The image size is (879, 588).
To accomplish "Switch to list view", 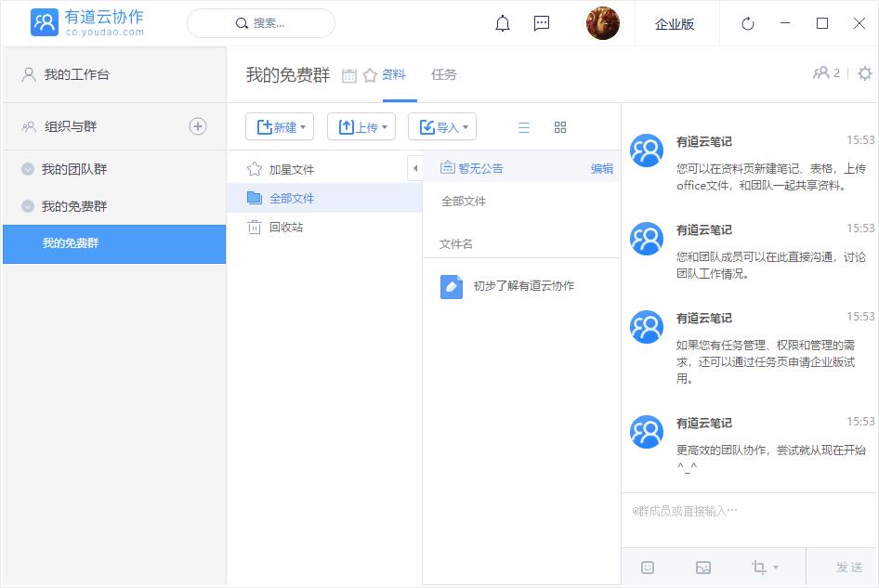I will [523, 127].
